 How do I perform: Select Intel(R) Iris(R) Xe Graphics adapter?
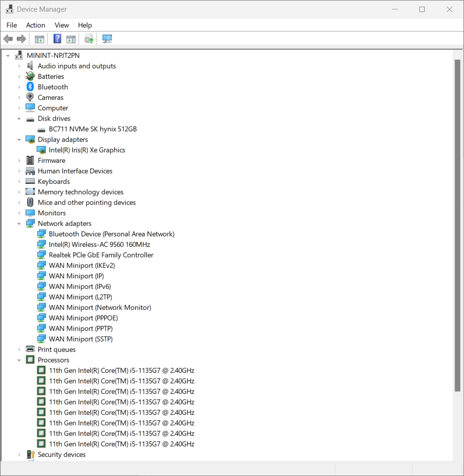click(87, 150)
